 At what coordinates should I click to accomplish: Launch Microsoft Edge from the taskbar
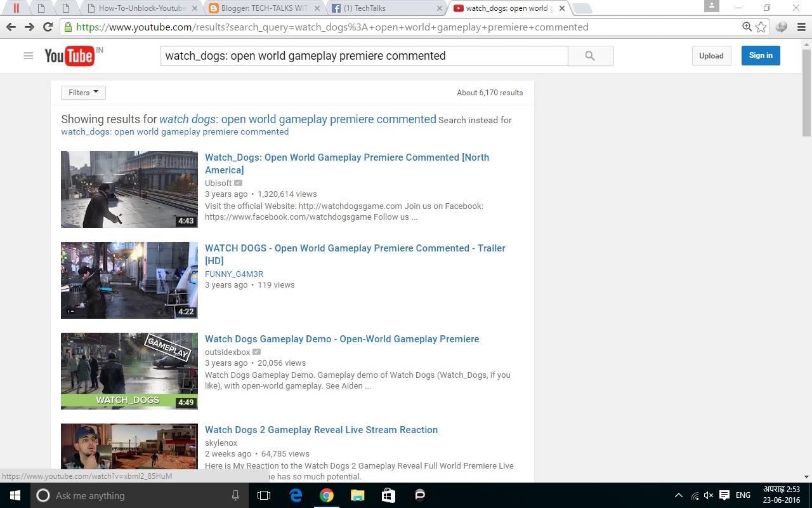click(296, 495)
